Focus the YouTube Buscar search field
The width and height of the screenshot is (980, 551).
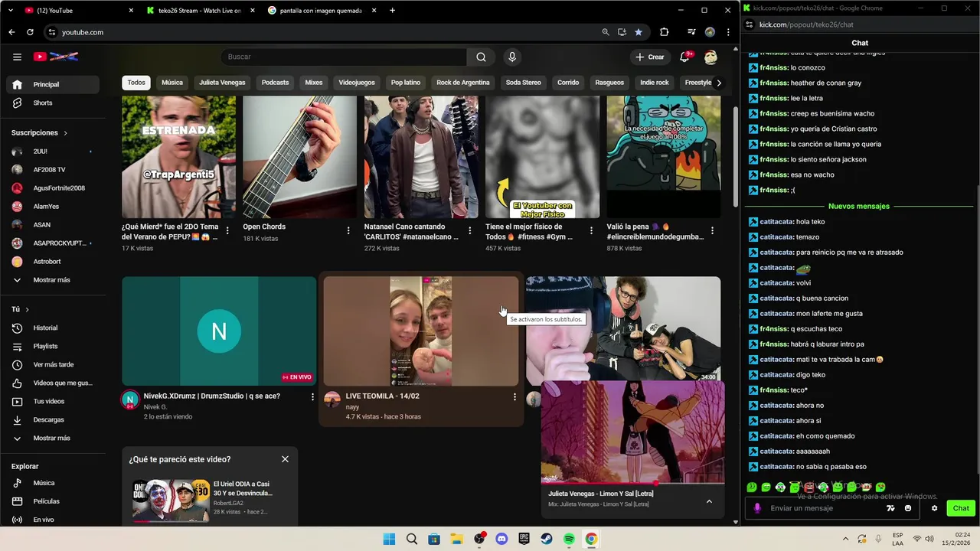pyautogui.click(x=343, y=57)
